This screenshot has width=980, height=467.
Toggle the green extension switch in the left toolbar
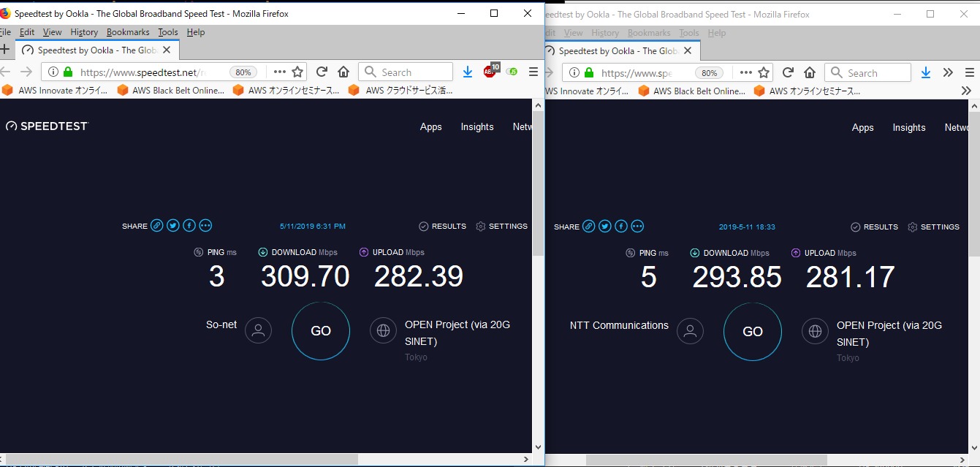pos(512,72)
